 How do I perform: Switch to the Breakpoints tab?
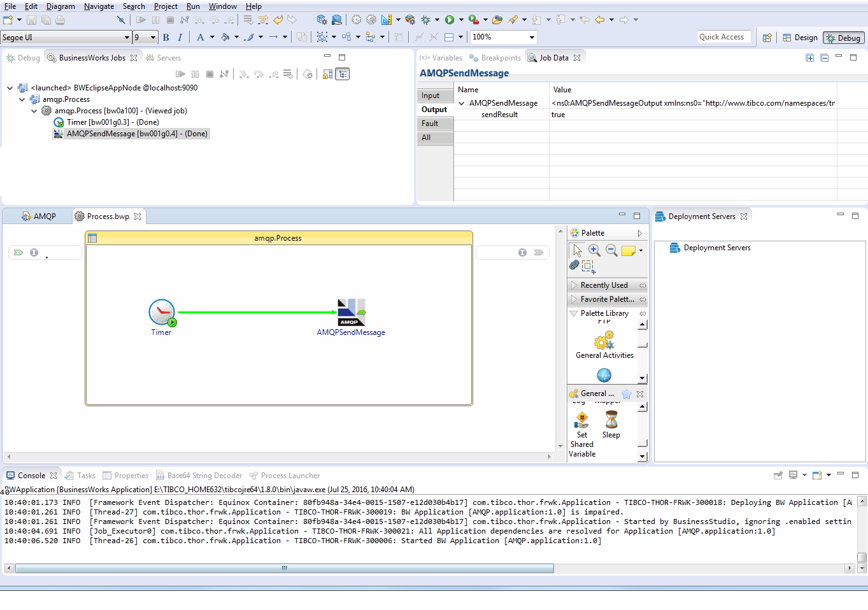(x=495, y=58)
